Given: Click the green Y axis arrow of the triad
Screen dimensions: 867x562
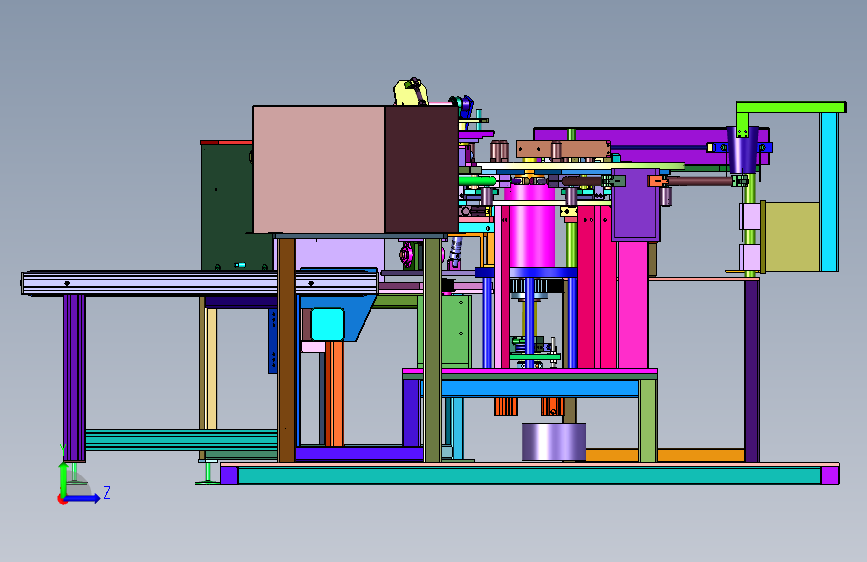Looking at the screenshot, I should pyautogui.click(x=64, y=479).
